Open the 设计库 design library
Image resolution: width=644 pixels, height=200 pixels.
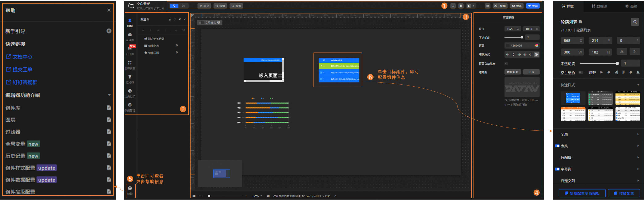pyautogui.click(x=130, y=51)
